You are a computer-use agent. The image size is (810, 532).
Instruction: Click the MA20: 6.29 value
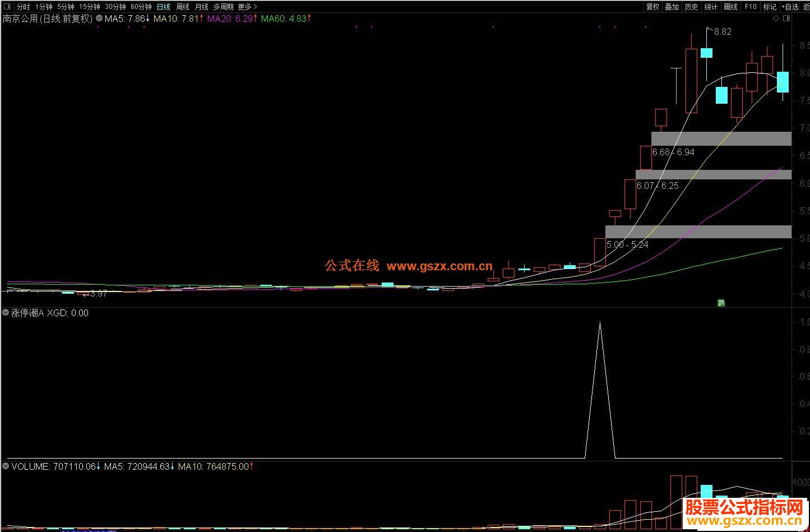232,18
